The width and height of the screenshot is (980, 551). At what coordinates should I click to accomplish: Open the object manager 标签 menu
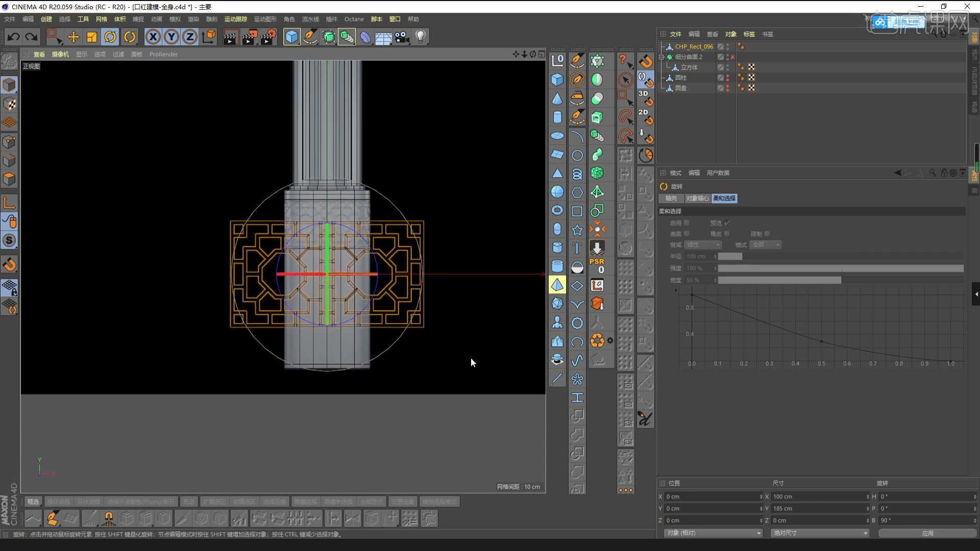click(749, 34)
